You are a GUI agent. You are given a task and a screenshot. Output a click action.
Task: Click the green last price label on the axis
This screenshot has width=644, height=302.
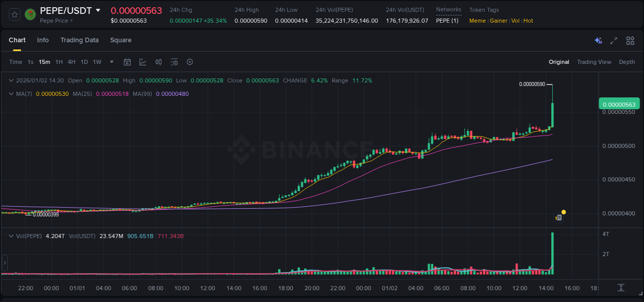tap(619, 104)
